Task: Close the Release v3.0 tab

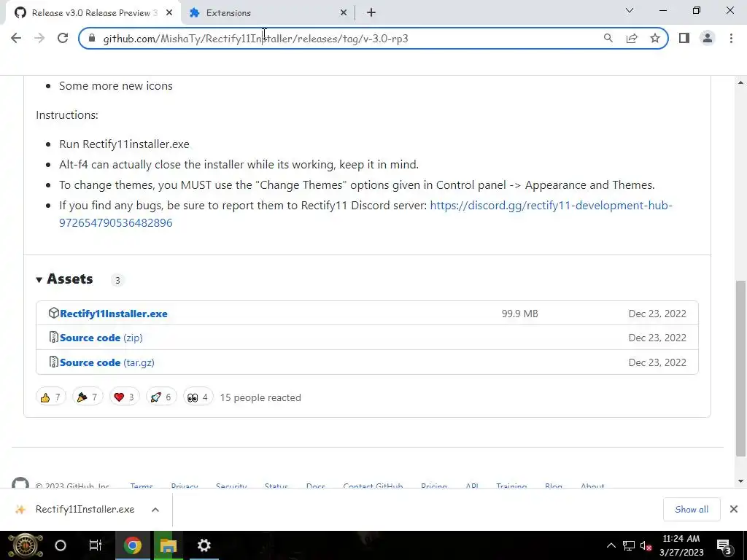Action: tap(169, 13)
